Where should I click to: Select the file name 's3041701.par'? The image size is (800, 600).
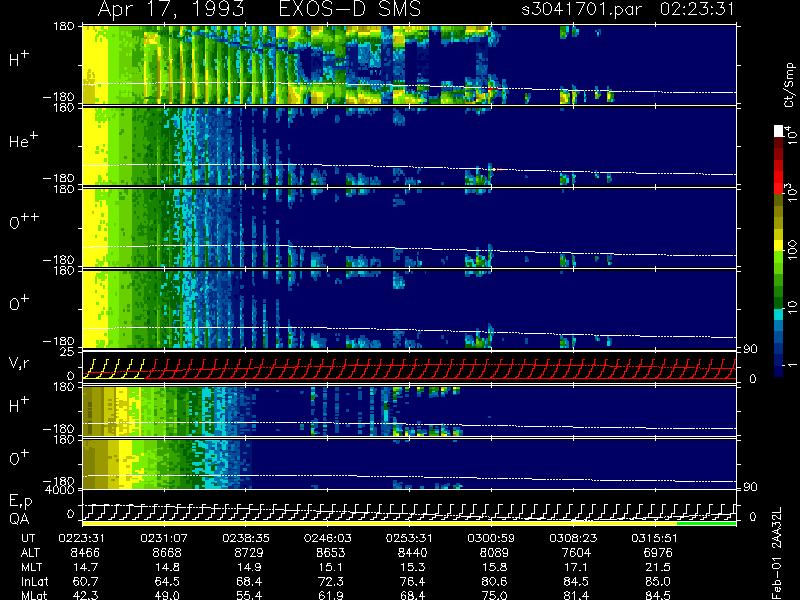click(581, 9)
